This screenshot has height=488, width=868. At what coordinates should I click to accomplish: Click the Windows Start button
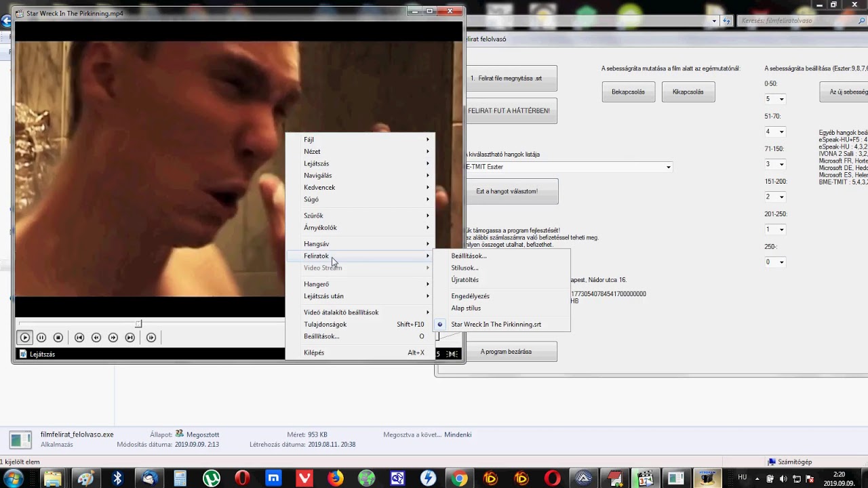(12, 479)
